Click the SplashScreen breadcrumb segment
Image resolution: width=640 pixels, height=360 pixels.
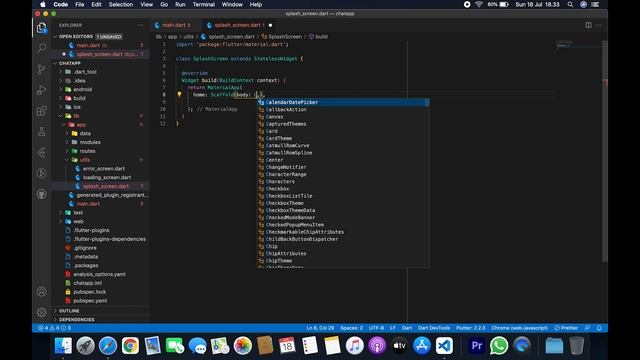click(x=285, y=36)
